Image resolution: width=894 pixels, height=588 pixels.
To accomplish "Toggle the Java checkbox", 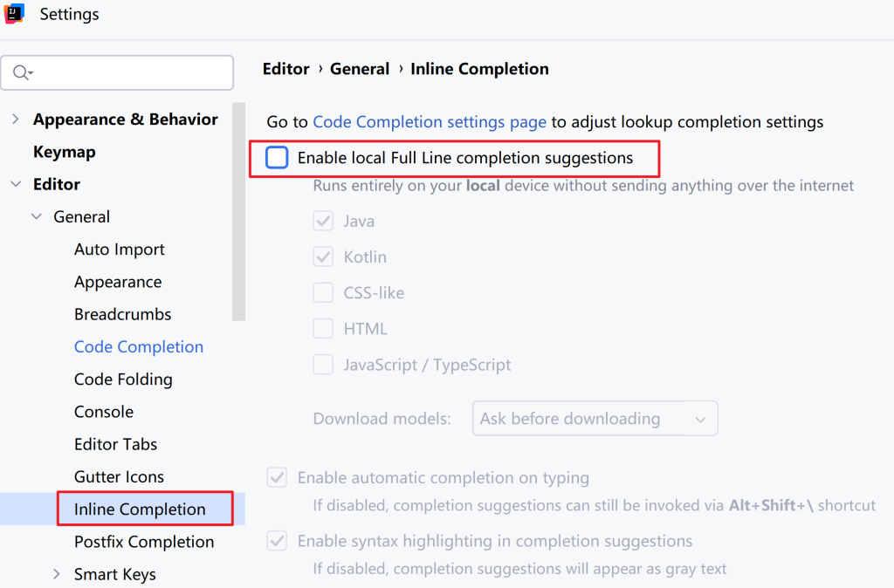I will point(323,222).
